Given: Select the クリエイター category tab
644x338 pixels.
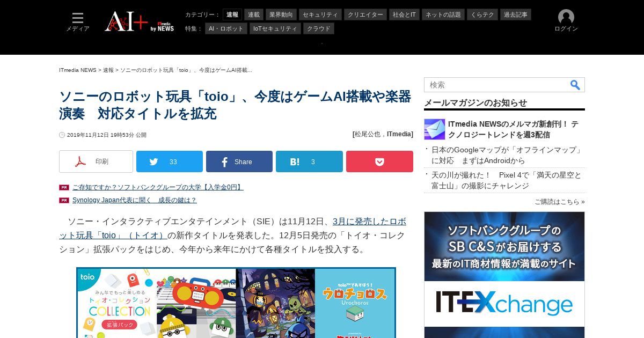Looking at the screenshot, I should pos(365,14).
